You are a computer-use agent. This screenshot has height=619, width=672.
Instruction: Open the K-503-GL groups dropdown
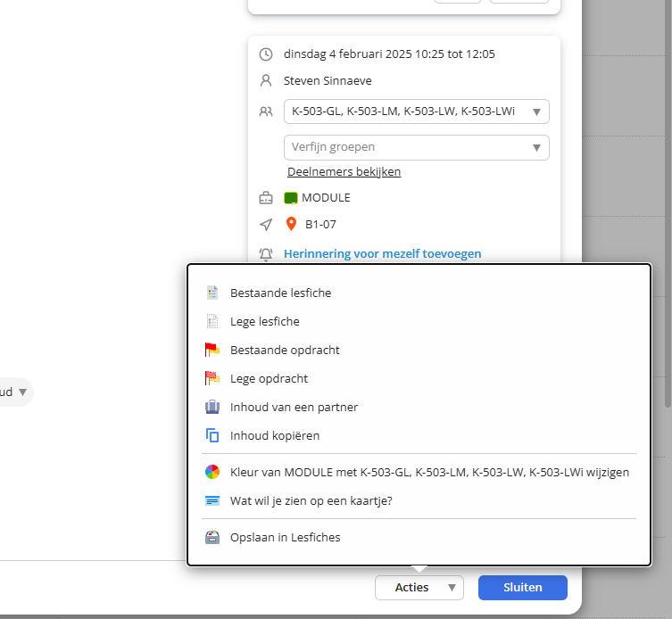pyautogui.click(x=416, y=111)
